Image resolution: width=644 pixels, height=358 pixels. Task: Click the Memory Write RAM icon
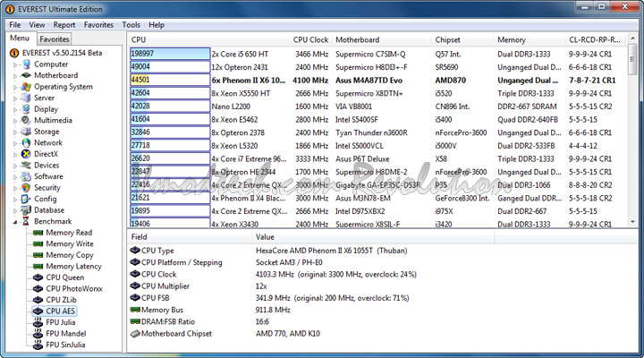click(38, 243)
